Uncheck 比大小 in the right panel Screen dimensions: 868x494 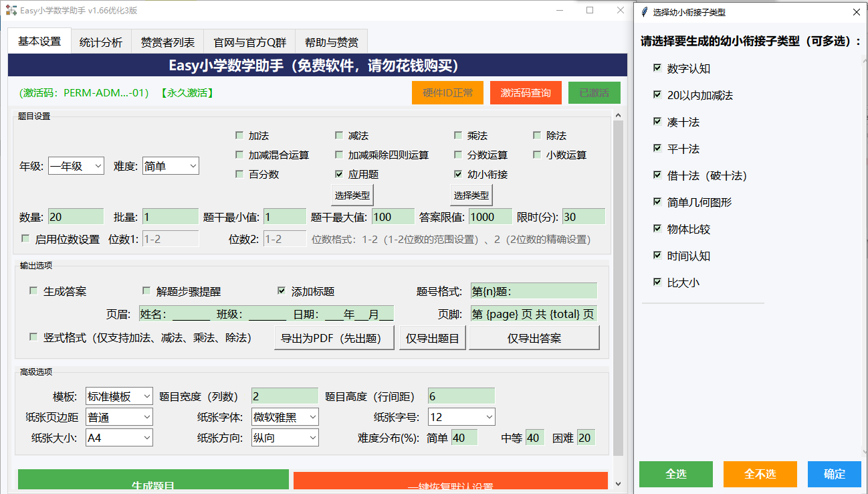click(x=657, y=282)
